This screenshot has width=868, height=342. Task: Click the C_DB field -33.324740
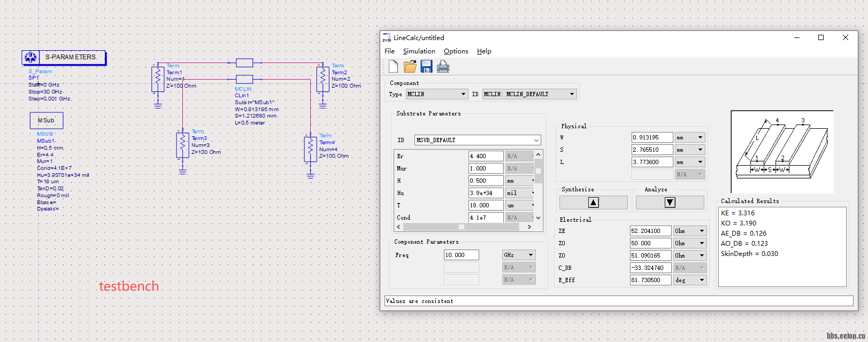650,268
